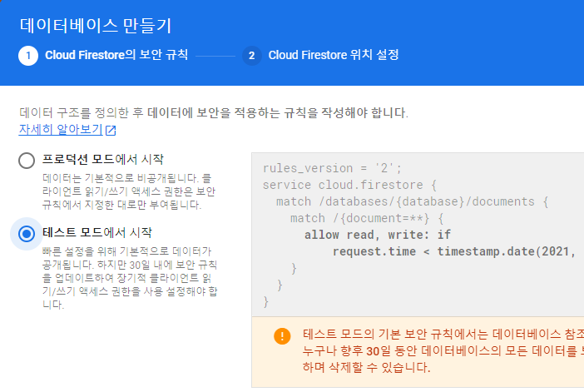Select the 프로덕션 모드에서 시작 radio button
This screenshot has height=392, width=584.
[x=27, y=161]
